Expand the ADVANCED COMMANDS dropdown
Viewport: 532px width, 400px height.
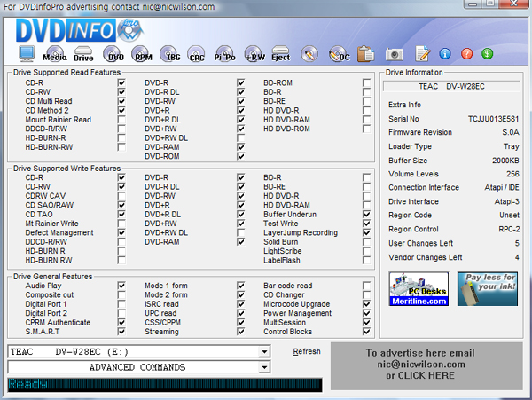click(264, 367)
